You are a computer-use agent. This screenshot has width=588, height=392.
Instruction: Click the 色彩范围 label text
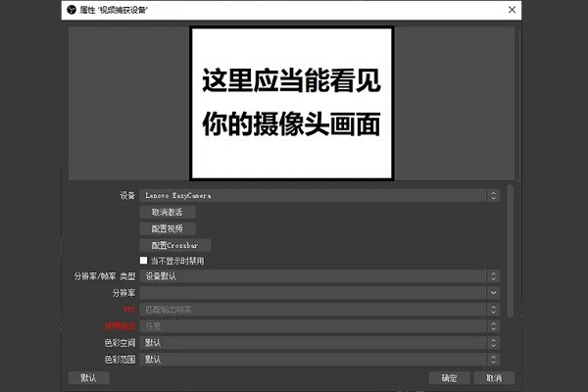[x=120, y=360]
